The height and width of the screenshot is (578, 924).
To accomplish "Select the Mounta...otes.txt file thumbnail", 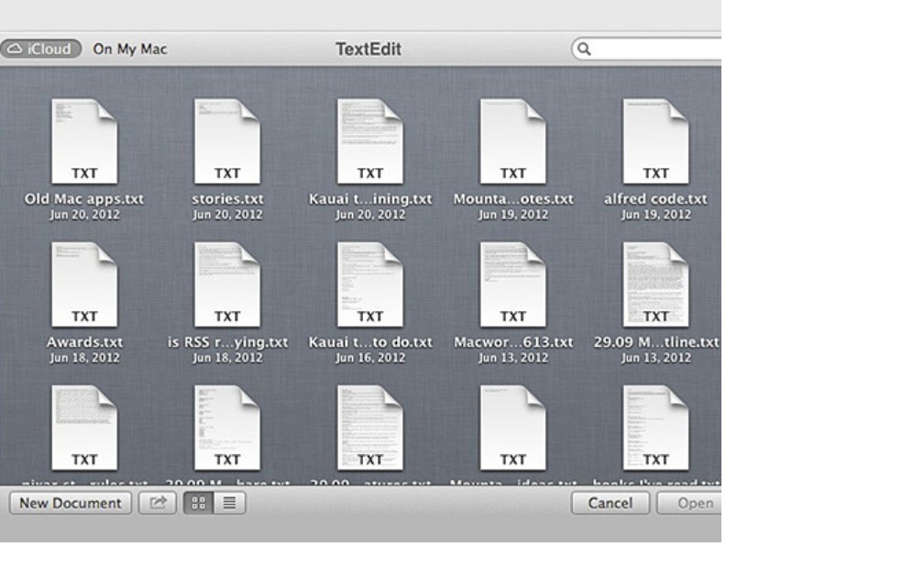I will pyautogui.click(x=512, y=142).
